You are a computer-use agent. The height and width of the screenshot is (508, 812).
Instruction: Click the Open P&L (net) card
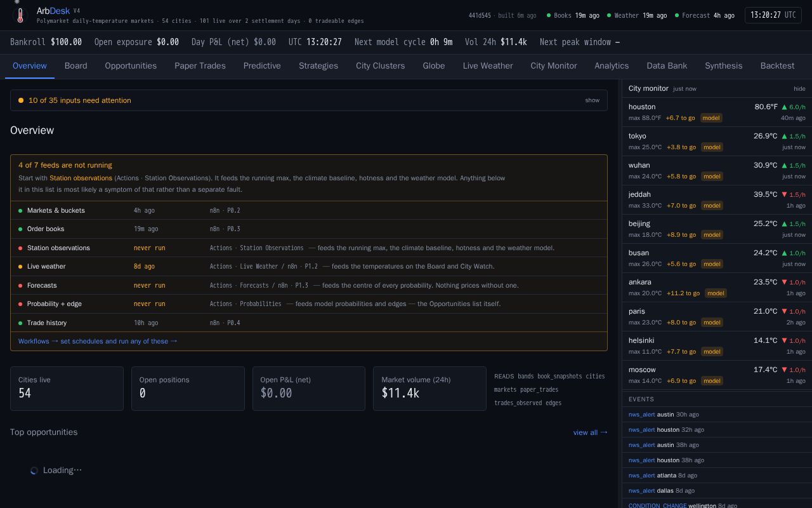[309, 389]
